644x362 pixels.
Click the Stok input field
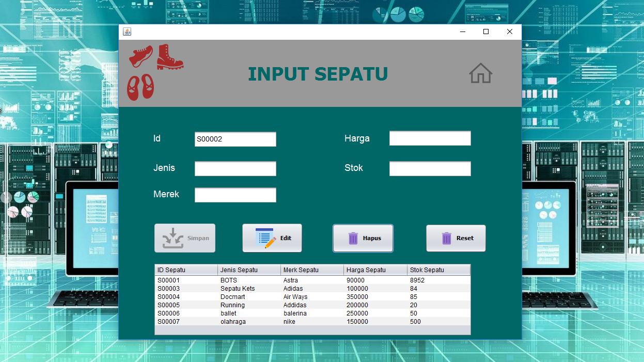coord(430,168)
